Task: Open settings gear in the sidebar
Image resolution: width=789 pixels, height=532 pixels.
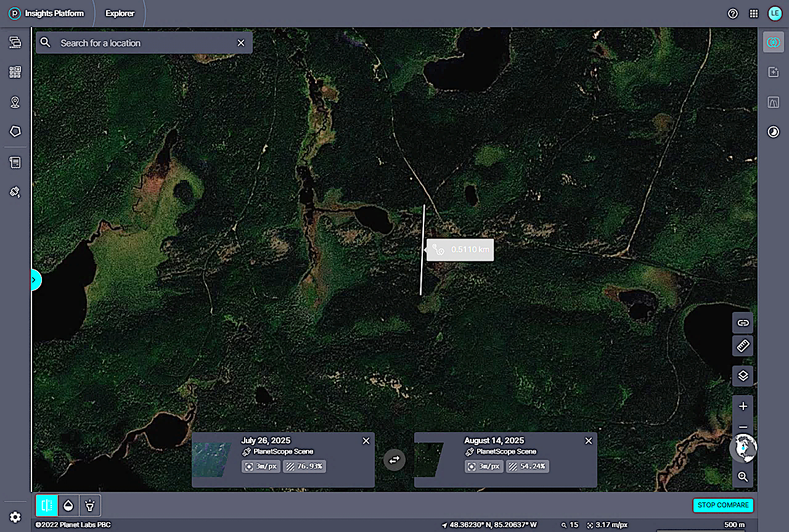Action: tap(15, 517)
